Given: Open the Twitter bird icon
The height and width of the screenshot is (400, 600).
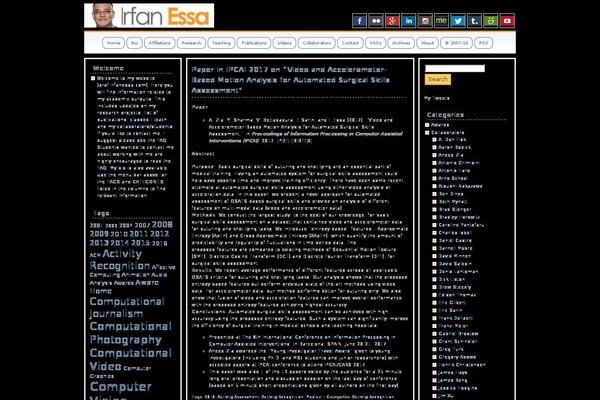Looking at the screenshot, I should pos(458,21).
